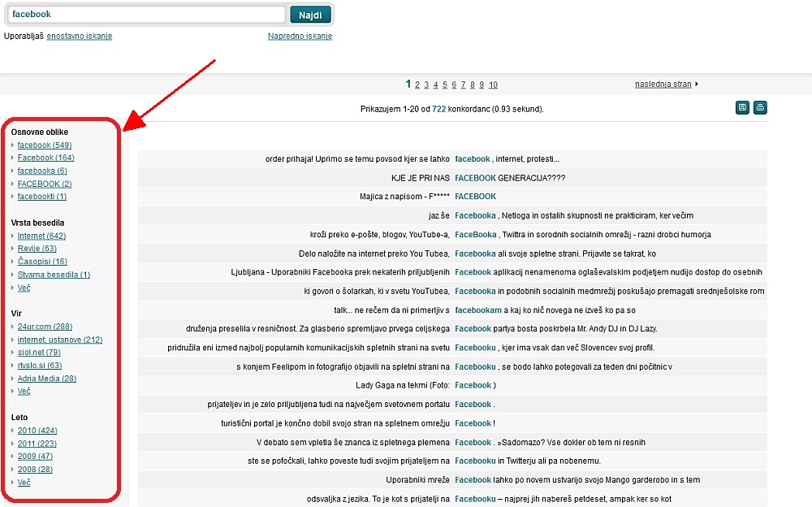Filter text type Revije (63)

click(37, 249)
